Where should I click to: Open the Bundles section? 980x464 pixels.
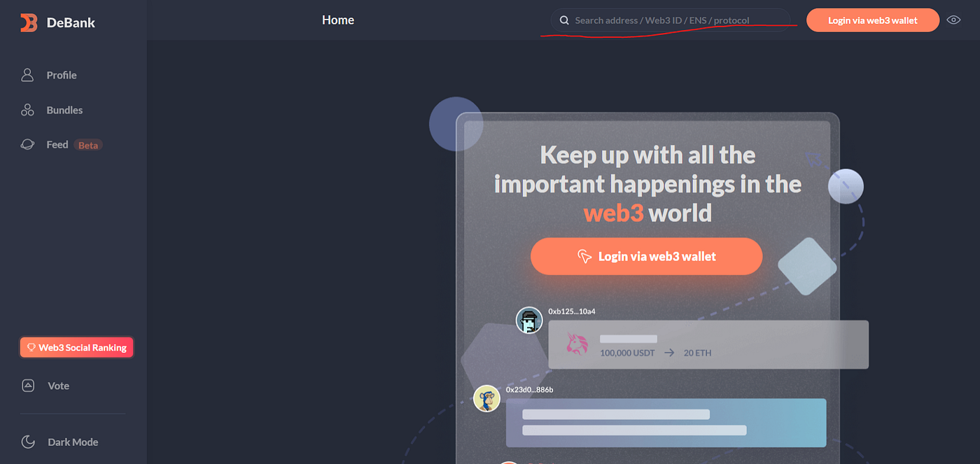[64, 110]
